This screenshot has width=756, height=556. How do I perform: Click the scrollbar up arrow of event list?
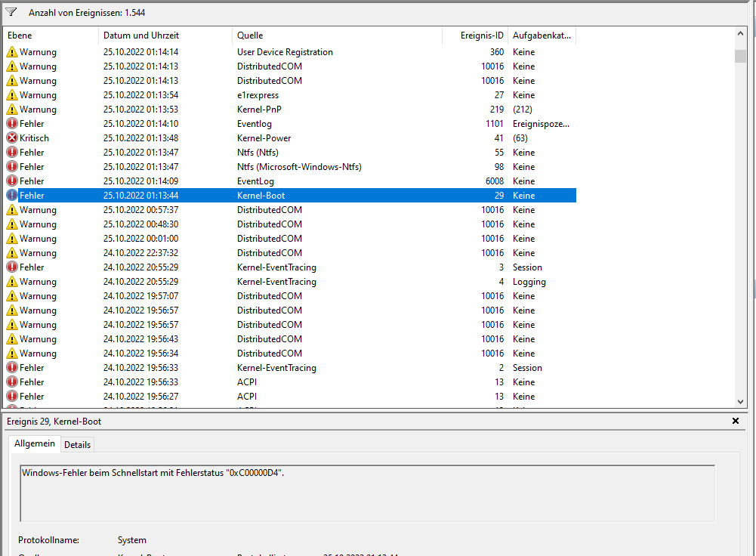(x=740, y=34)
